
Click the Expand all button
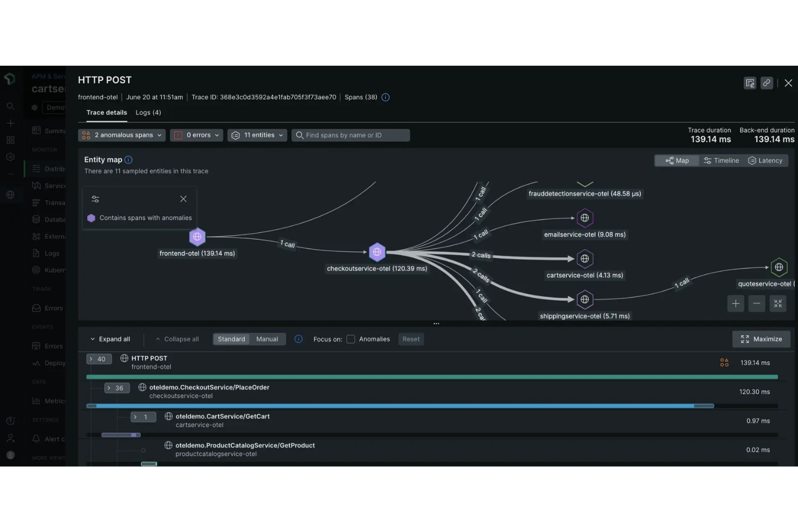click(x=111, y=339)
